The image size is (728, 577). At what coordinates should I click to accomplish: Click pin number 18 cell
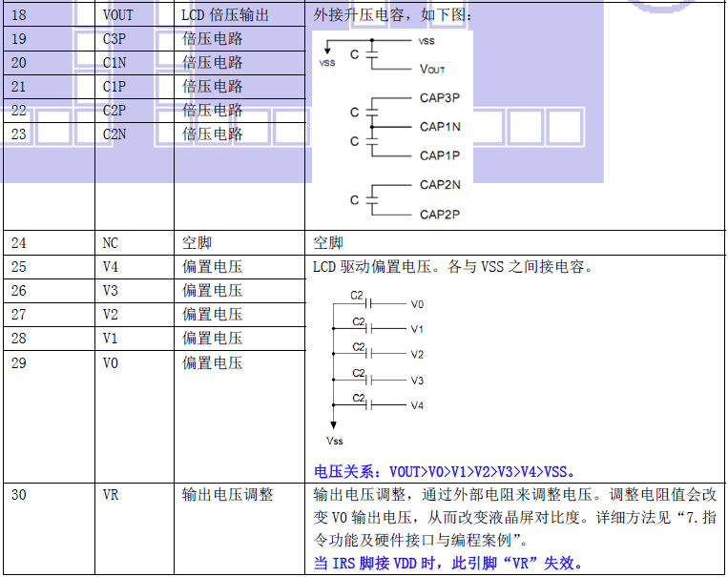(x=49, y=14)
